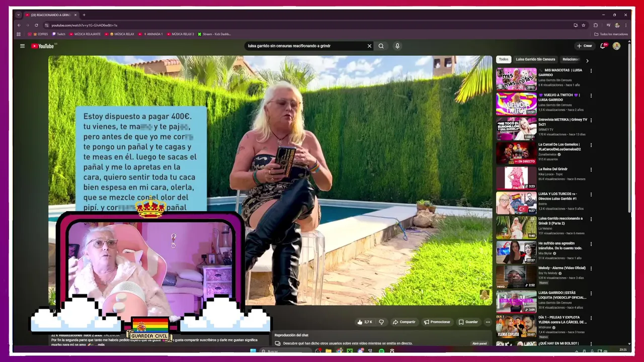Open the Windows Start button

253,351
